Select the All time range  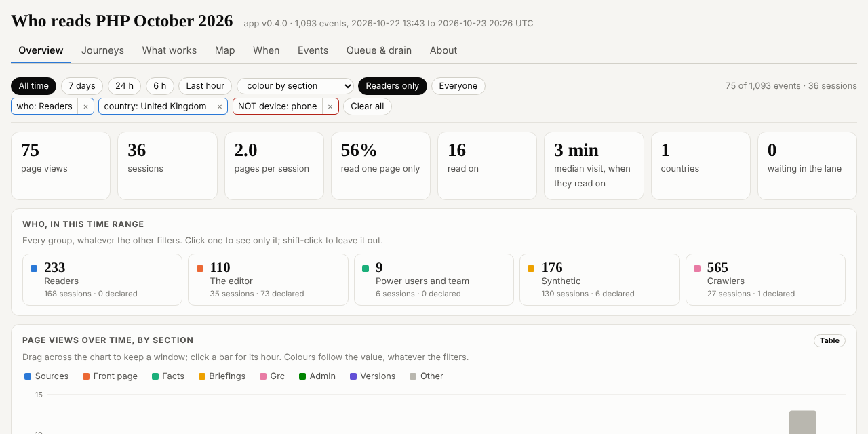coord(34,86)
